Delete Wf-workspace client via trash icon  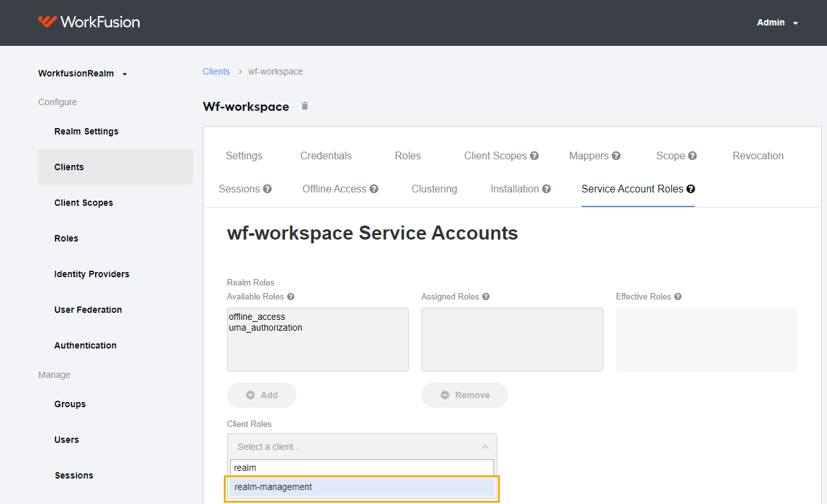click(x=305, y=106)
